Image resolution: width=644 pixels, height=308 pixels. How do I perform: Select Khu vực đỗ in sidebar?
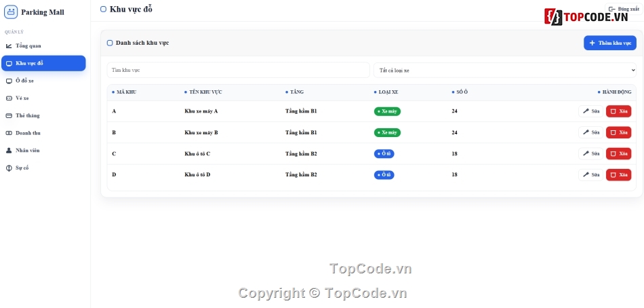pos(43,63)
